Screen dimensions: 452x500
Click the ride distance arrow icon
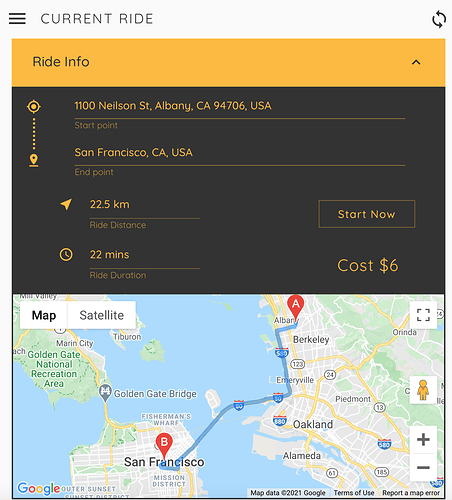pyautogui.click(x=66, y=204)
